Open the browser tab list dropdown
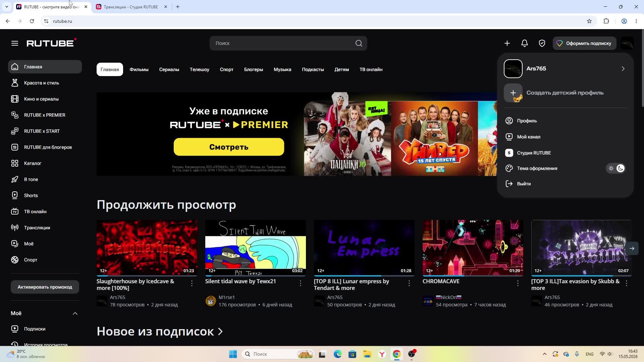The width and height of the screenshot is (644, 362). [x=6, y=7]
